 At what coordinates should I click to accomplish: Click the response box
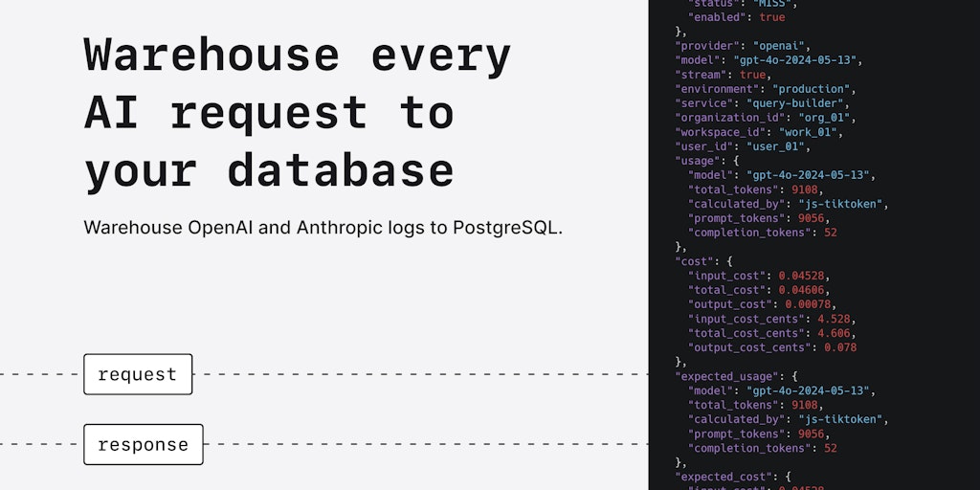[x=144, y=444]
